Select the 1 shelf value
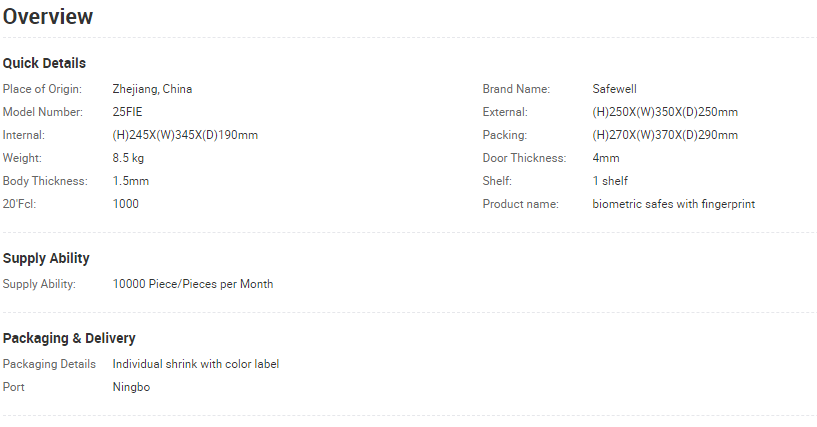This screenshot has width=817, height=427. point(610,181)
